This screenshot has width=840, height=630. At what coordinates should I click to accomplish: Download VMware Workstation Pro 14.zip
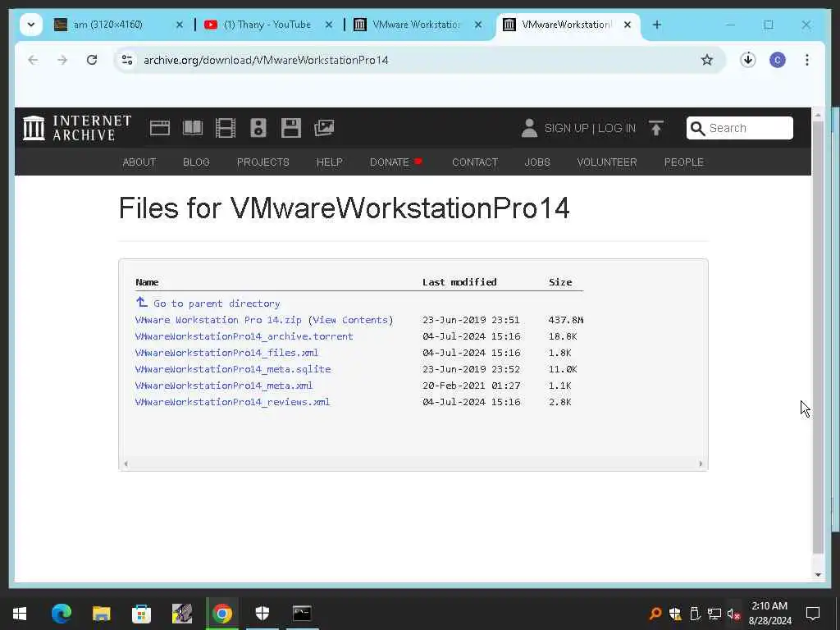point(218,320)
